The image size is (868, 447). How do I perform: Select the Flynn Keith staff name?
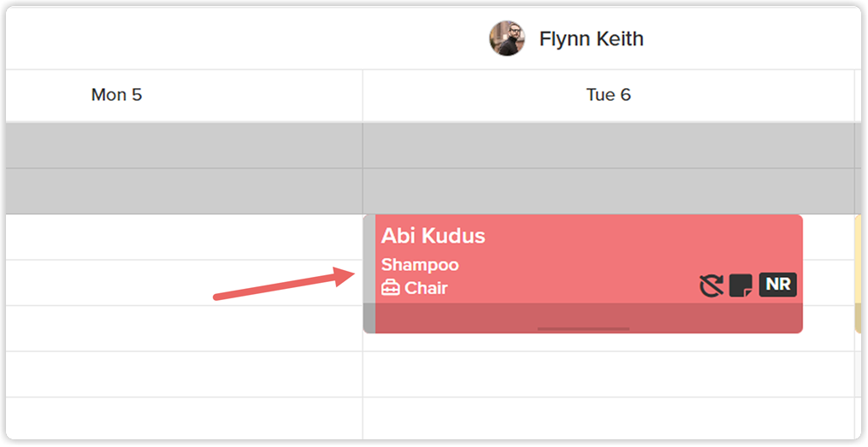tap(591, 38)
